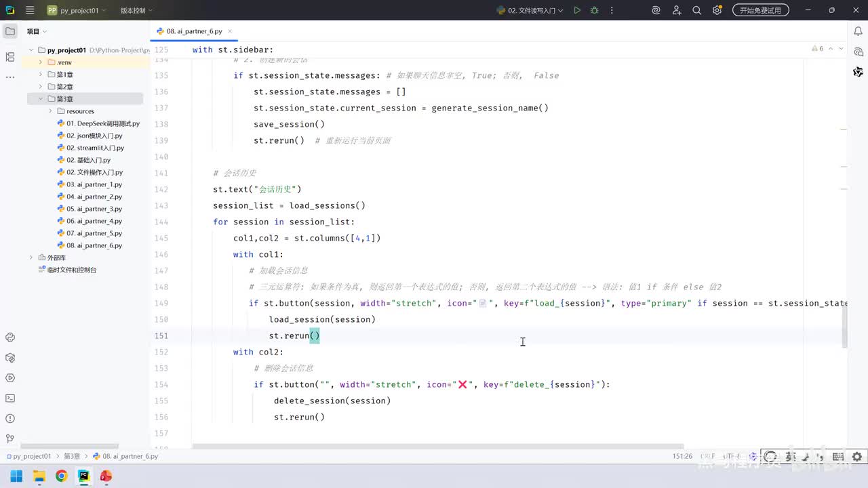The image size is (868, 488).
Task: Select 06. ai_partner_4.py in project tree
Action: point(90,221)
